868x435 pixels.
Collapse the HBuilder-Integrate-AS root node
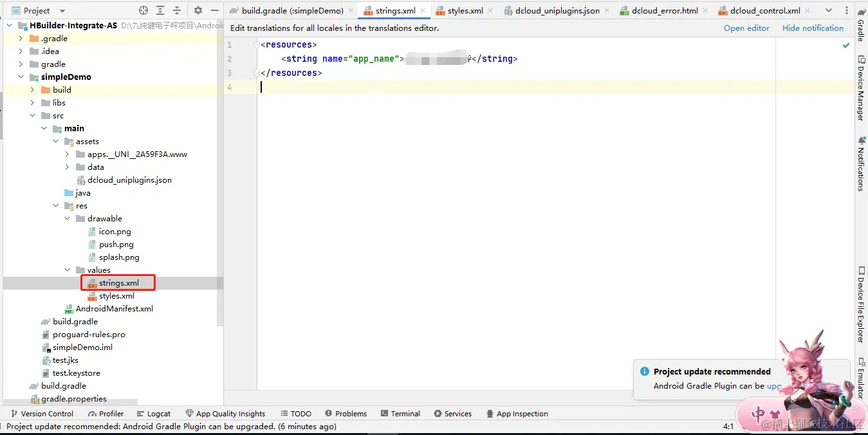(x=10, y=26)
